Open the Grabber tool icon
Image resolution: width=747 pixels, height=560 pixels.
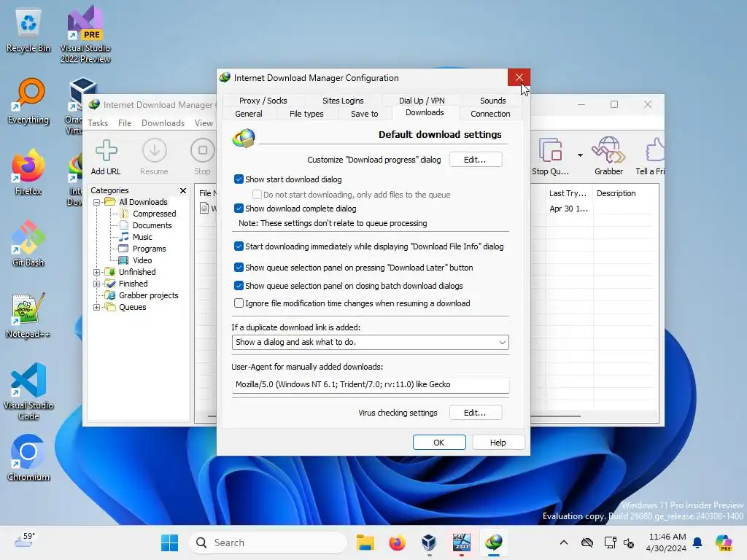608,157
